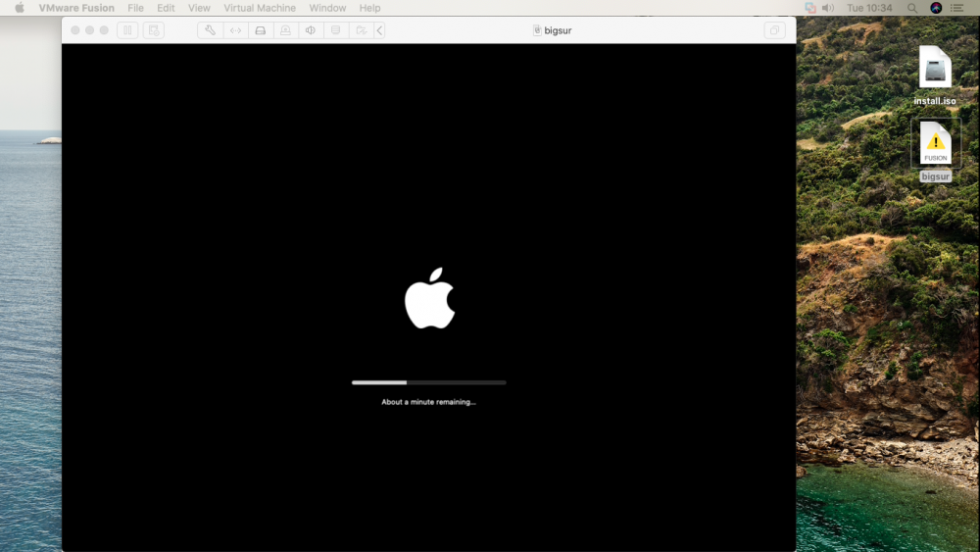The image size is (980, 552).
Task: Enter Unity view using right toolbar button
Action: [x=774, y=30]
